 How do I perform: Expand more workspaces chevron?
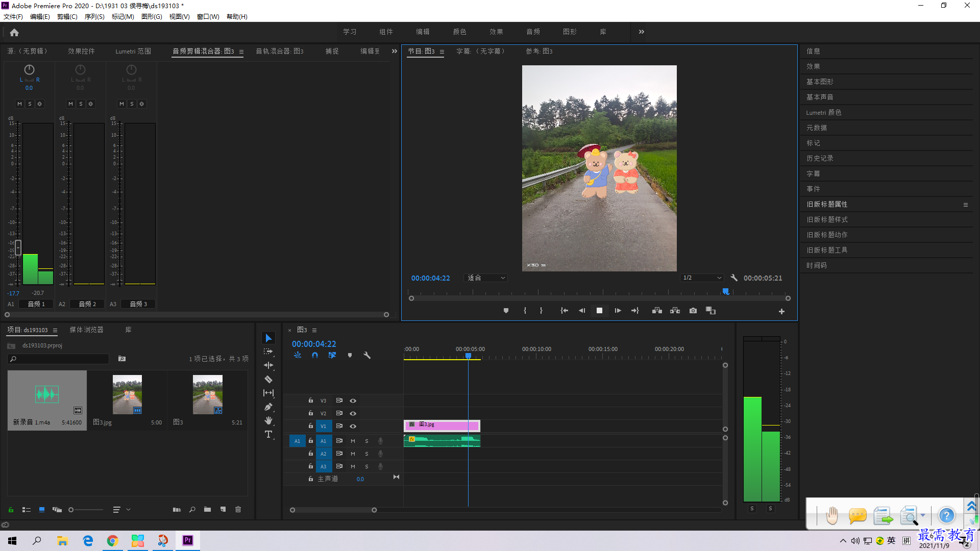pos(641,32)
